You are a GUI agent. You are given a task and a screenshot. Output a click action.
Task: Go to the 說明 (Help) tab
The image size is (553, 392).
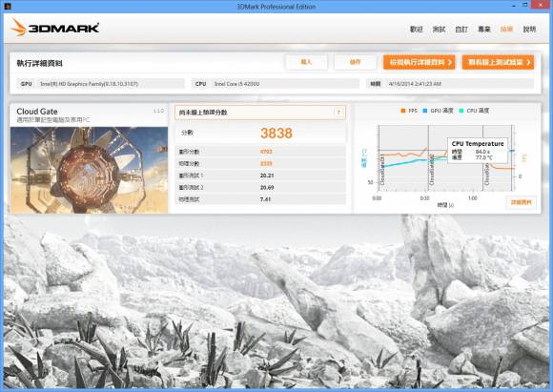click(x=529, y=30)
